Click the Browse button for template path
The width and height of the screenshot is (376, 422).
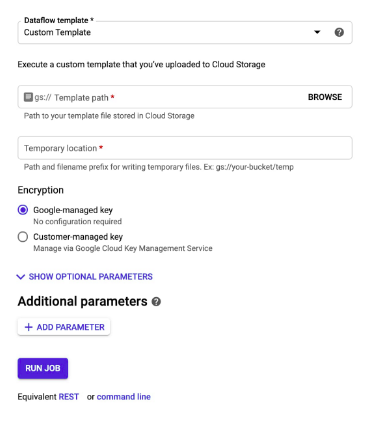coord(325,97)
